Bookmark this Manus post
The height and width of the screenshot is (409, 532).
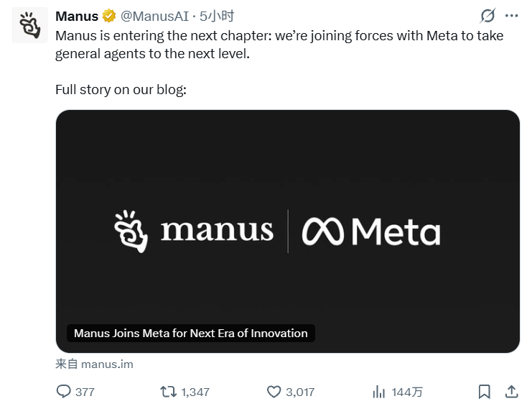click(485, 392)
